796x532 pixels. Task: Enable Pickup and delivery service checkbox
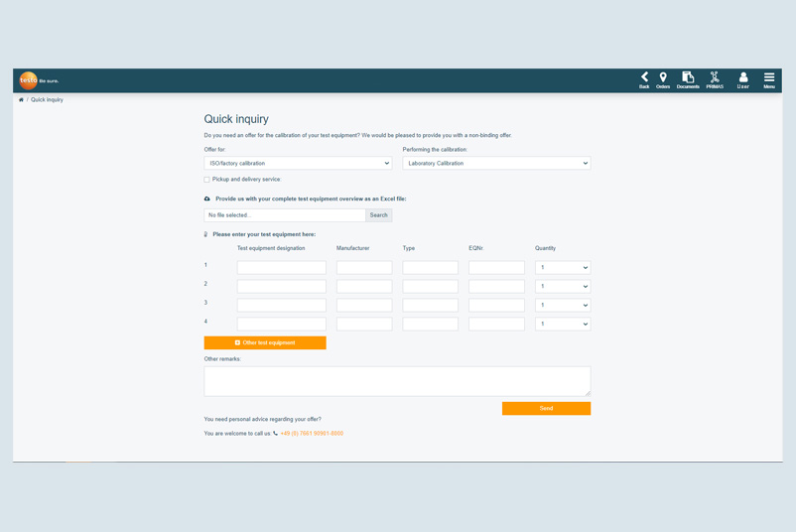tap(207, 180)
